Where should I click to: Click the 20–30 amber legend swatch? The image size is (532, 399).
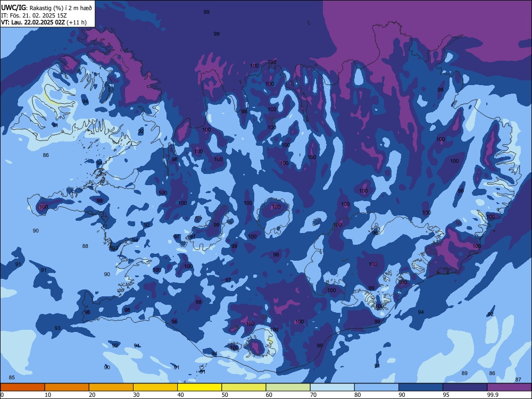tap(111, 387)
